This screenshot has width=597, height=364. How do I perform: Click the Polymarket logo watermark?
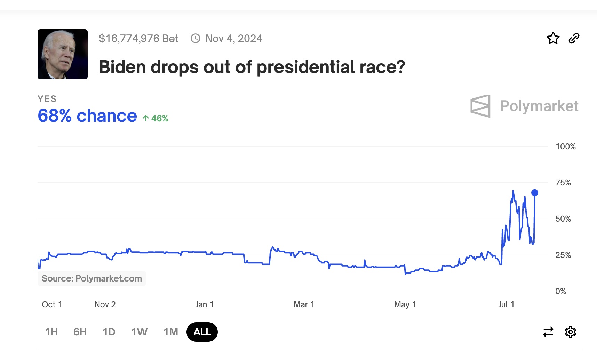coord(524,106)
